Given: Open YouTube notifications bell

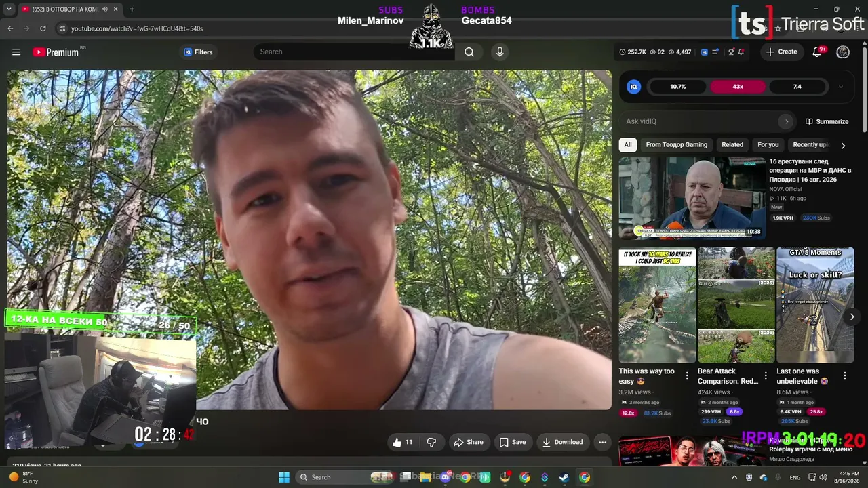Looking at the screenshot, I should 817,52.
